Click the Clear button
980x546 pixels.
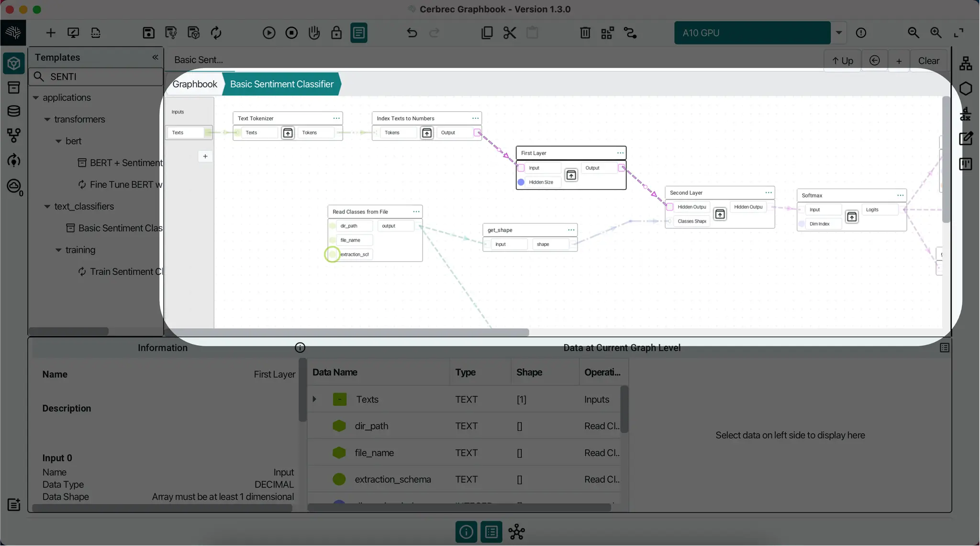(928, 61)
